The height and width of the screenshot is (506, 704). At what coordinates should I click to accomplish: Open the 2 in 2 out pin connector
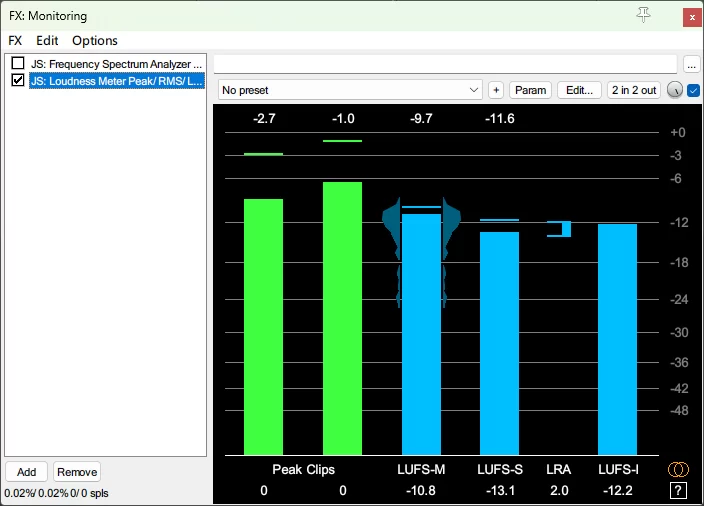[x=634, y=90]
